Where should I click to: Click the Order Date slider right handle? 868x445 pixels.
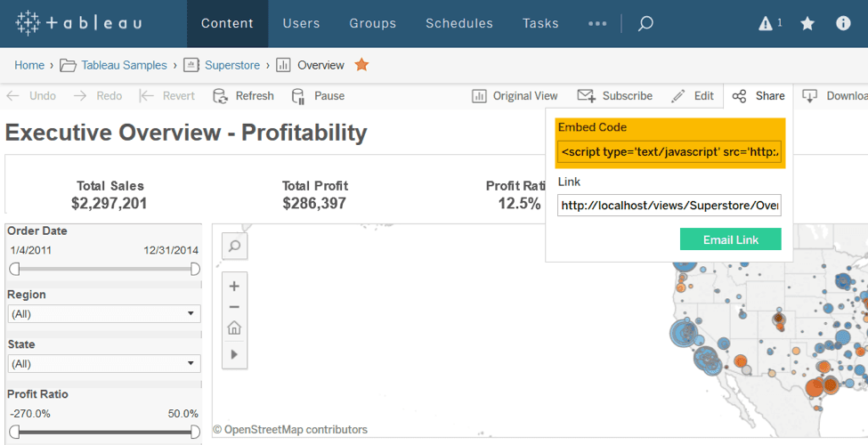(x=195, y=269)
